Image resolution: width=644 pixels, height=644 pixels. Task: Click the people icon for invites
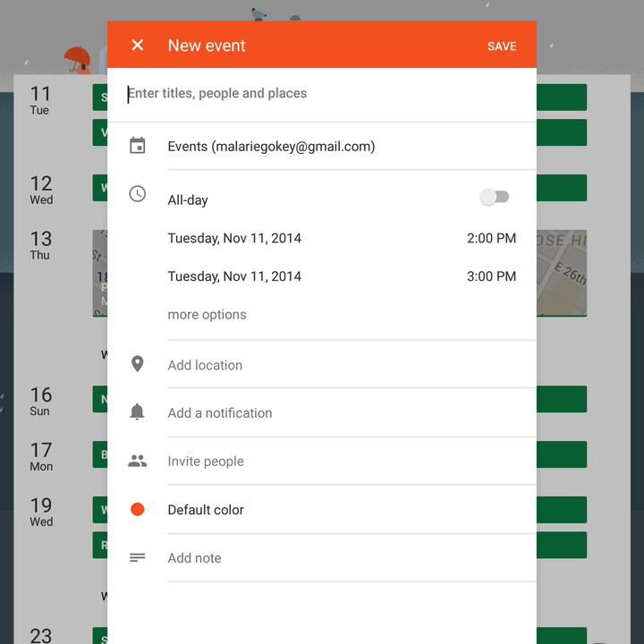click(137, 461)
